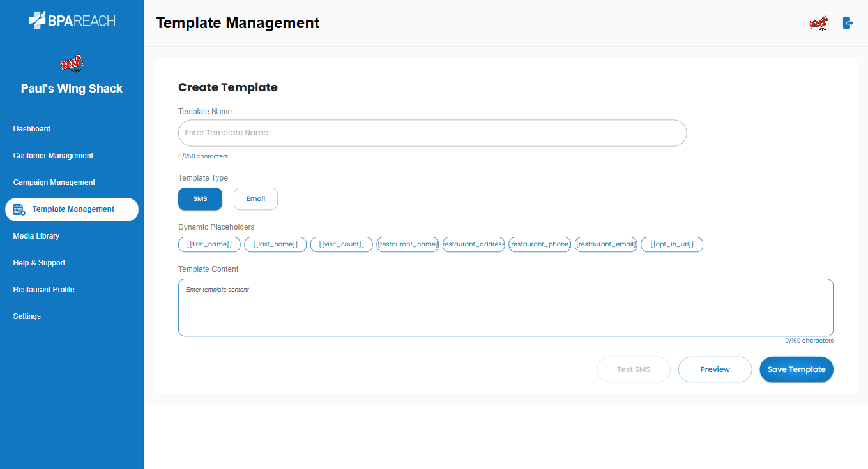
Task: Click Paul's Wing Shack sidebar logo
Action: (72, 64)
